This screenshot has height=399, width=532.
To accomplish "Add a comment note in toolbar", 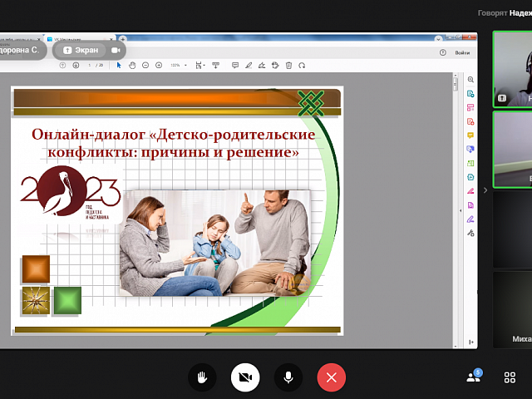I will point(235,65).
